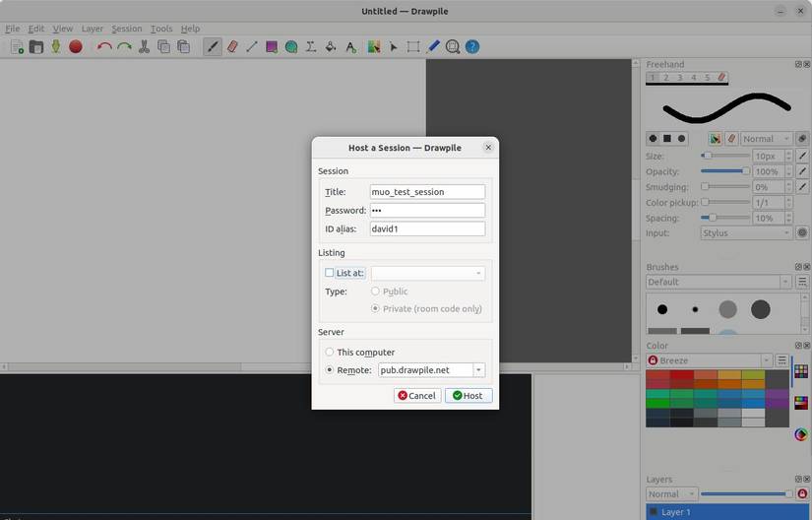This screenshot has height=520, width=812.
Task: Click the Open file toolbar icon
Action: [x=36, y=46]
